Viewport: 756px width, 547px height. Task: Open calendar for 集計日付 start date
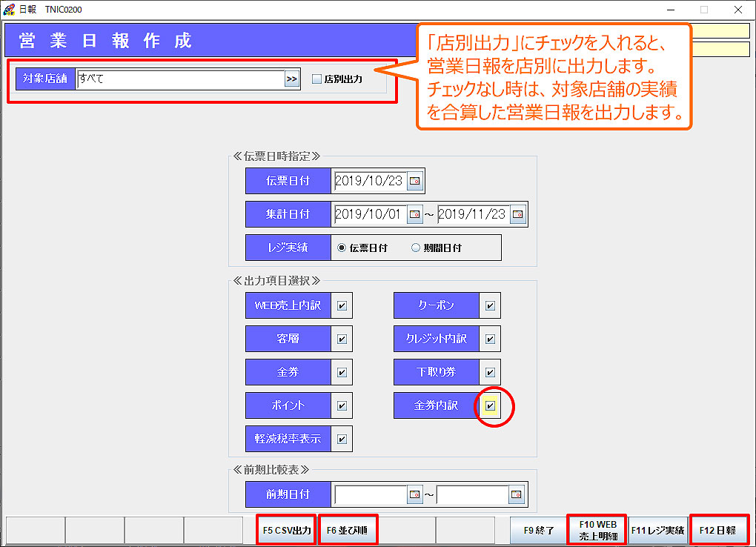tap(414, 214)
